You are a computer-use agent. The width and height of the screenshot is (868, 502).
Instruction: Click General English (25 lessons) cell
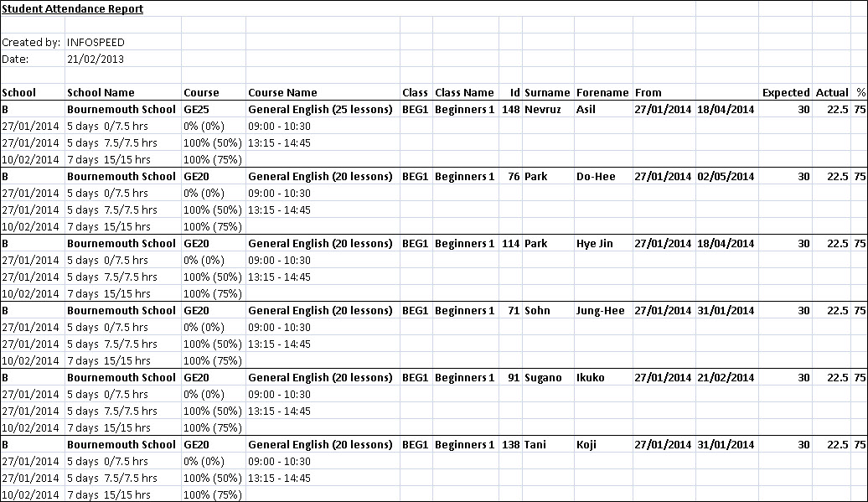point(320,109)
